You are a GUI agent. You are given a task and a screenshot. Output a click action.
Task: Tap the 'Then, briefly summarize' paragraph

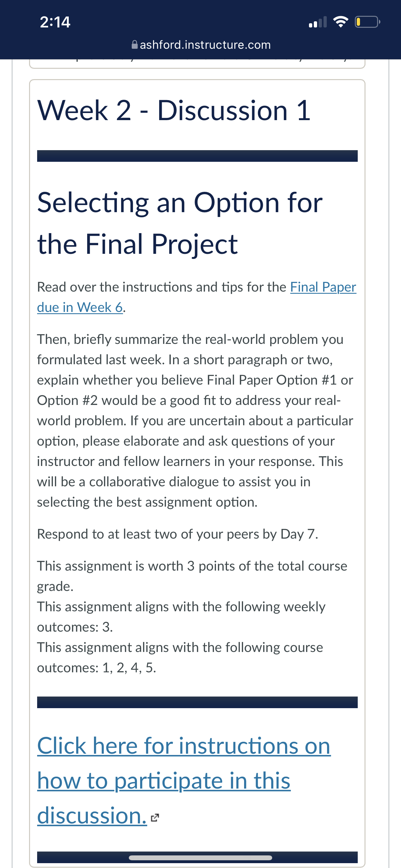click(x=195, y=420)
